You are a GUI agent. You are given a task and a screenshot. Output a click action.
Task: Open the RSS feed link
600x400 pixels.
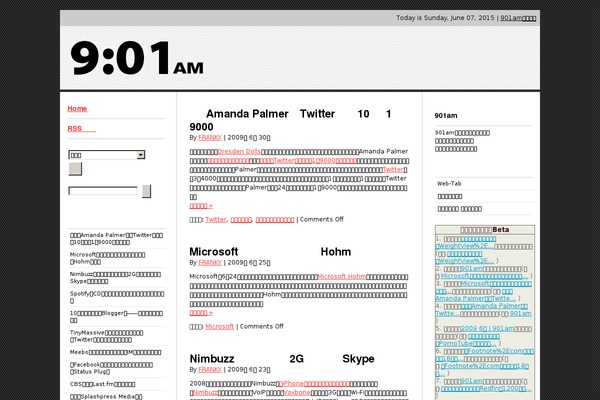[x=82, y=129]
